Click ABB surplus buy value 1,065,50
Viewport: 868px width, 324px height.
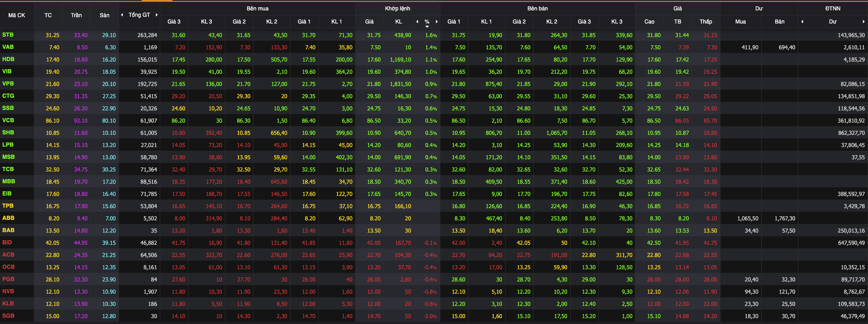[748, 219]
